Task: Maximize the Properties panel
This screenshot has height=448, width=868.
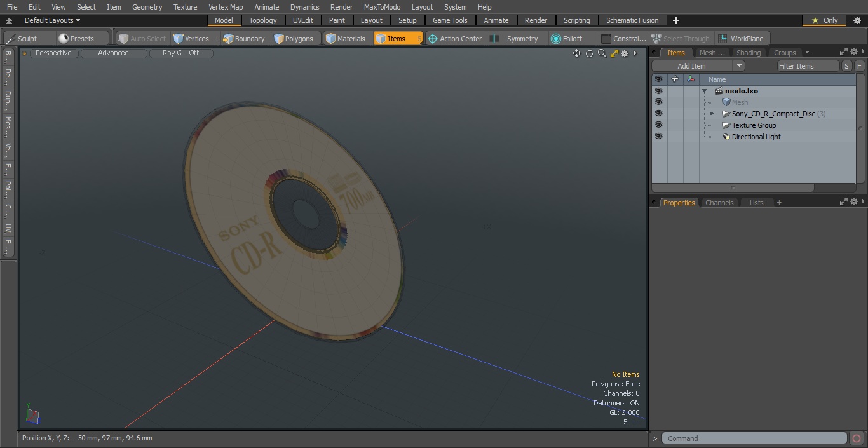Action: click(x=844, y=202)
